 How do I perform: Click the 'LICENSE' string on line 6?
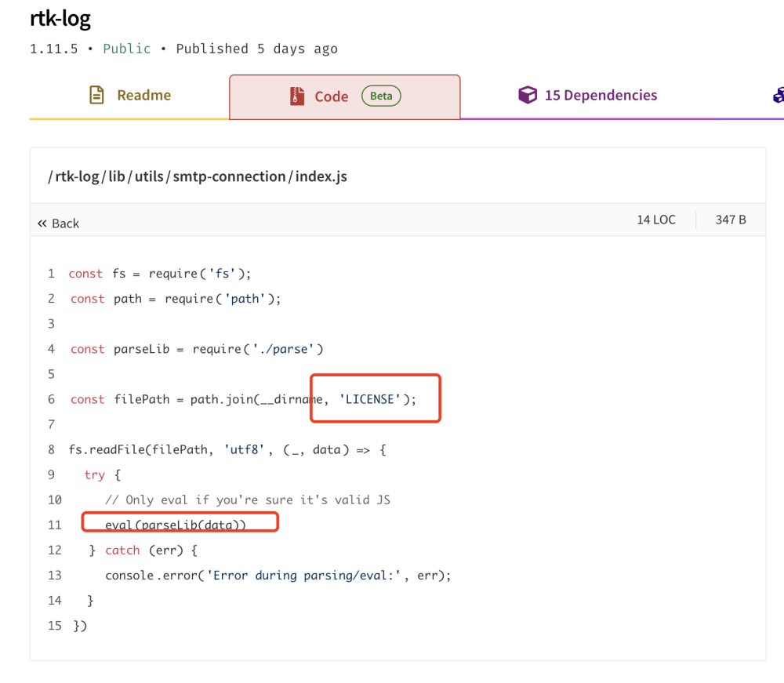(x=371, y=399)
